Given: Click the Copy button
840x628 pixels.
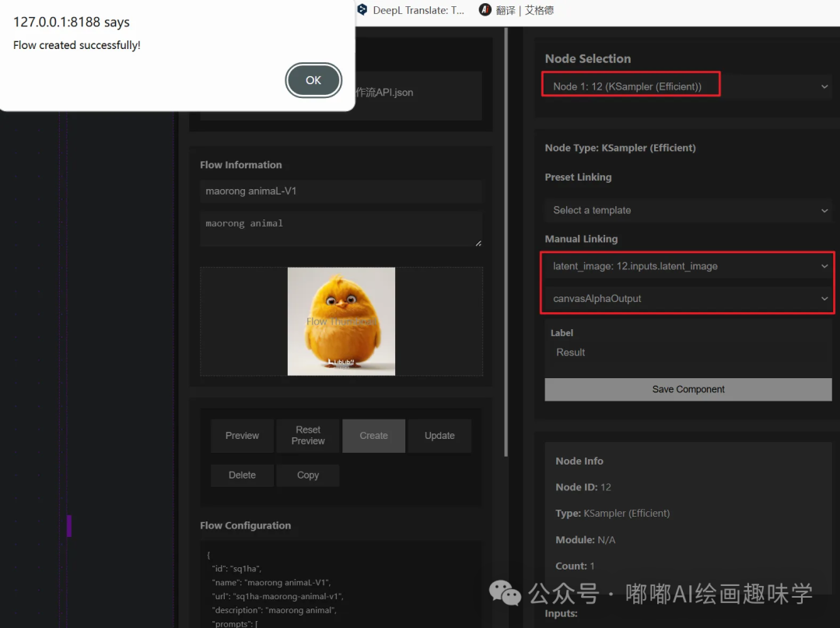Looking at the screenshot, I should pyautogui.click(x=308, y=475).
